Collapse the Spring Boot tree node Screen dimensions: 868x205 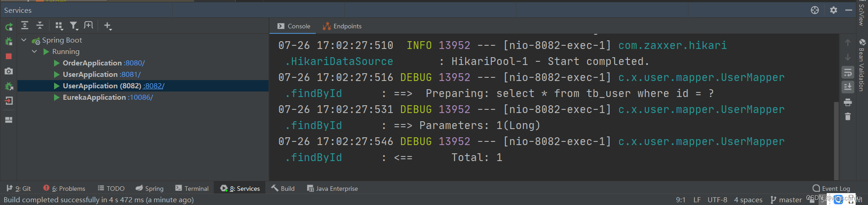click(x=24, y=40)
